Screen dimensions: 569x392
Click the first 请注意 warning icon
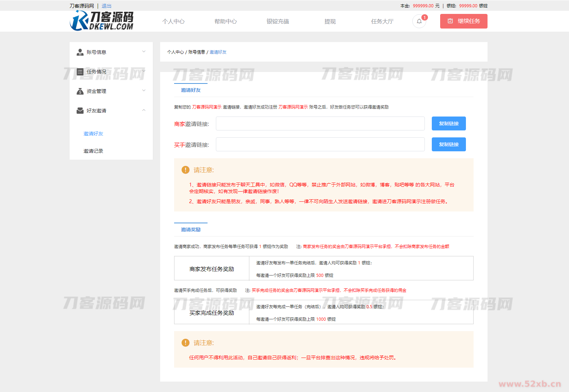(185, 170)
